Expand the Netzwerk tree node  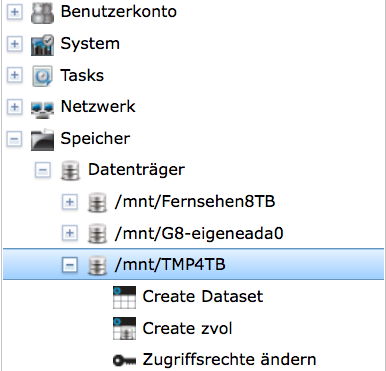pos(14,107)
